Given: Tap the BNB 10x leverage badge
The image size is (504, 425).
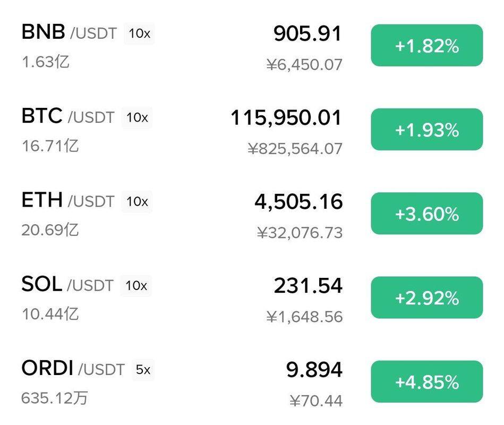Looking at the screenshot, I should (139, 33).
